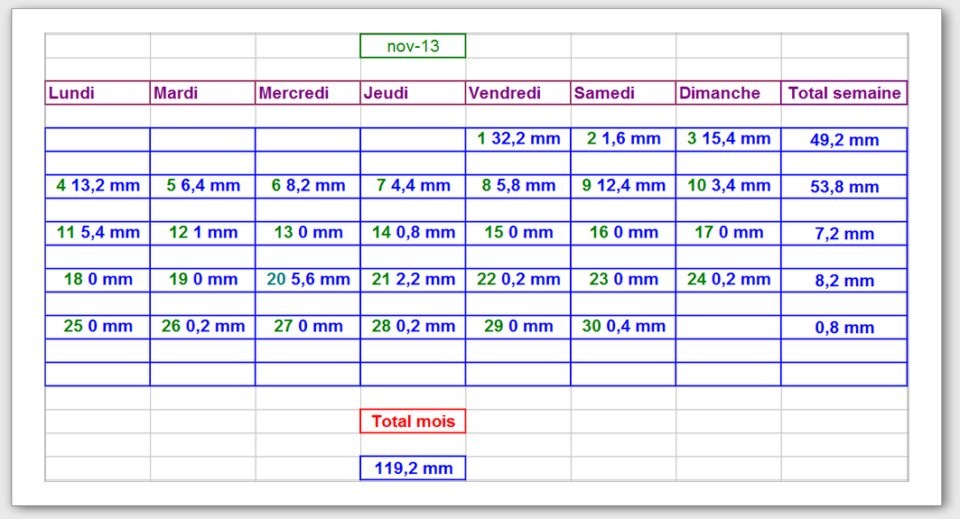Select the 49,2 mm weekly total cell

[x=844, y=140]
